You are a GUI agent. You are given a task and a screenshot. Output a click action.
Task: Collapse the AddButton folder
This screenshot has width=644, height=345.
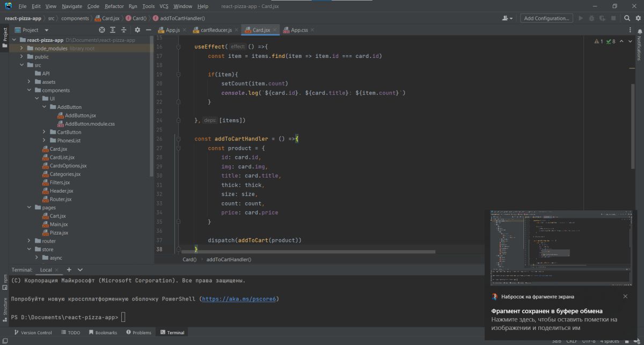click(x=45, y=107)
